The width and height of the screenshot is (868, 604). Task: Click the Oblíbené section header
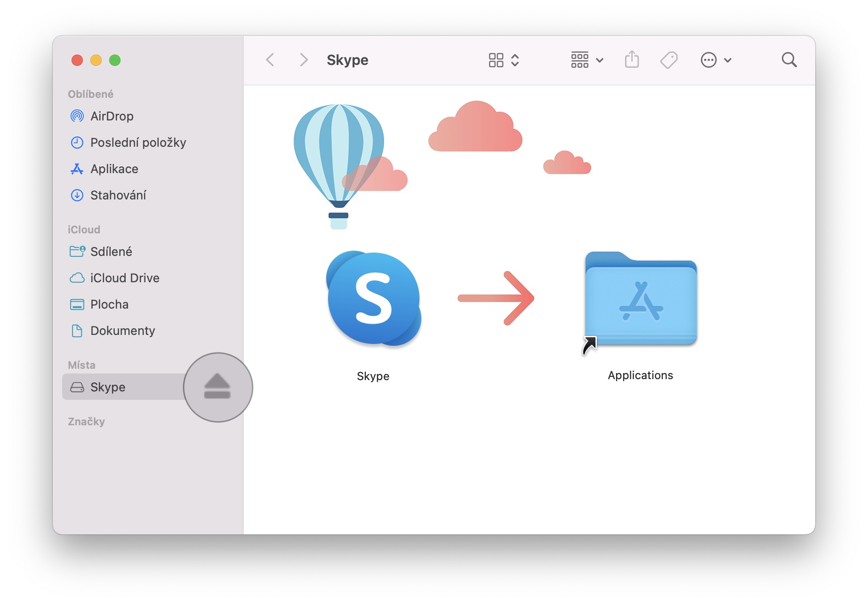coord(90,94)
